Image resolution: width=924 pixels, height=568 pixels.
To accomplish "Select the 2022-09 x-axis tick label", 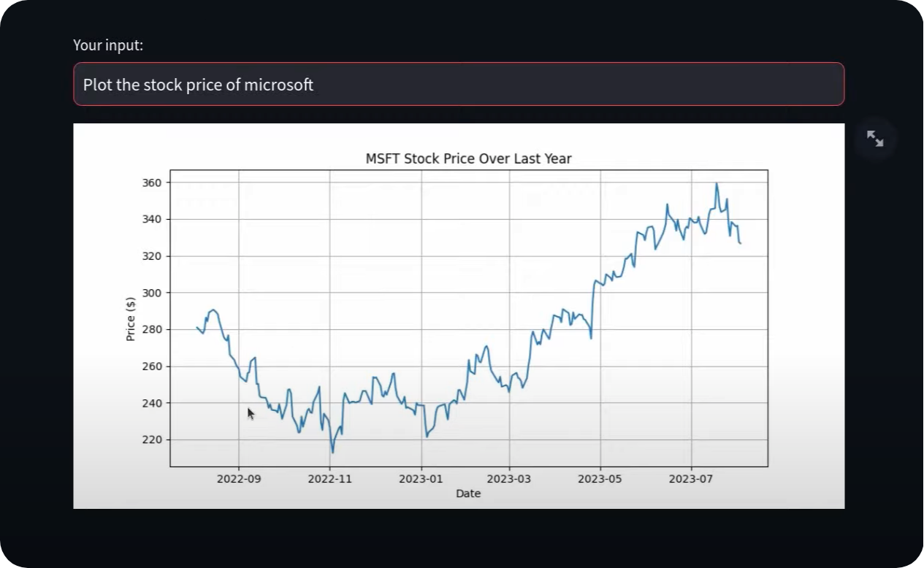I will pyautogui.click(x=239, y=480).
